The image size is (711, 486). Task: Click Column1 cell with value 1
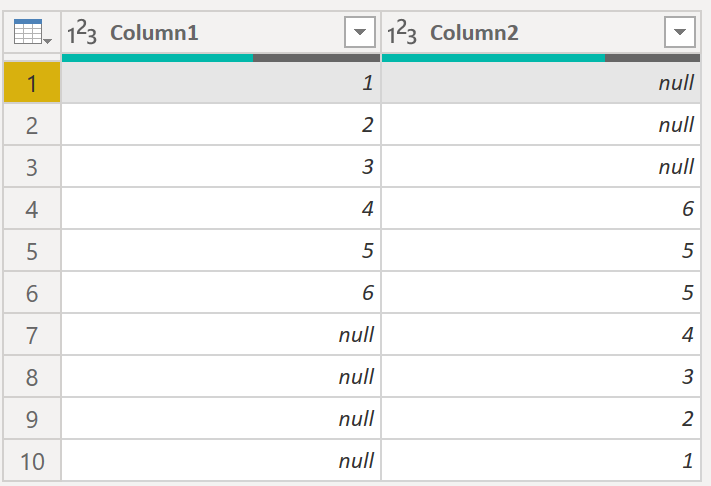pos(221,83)
